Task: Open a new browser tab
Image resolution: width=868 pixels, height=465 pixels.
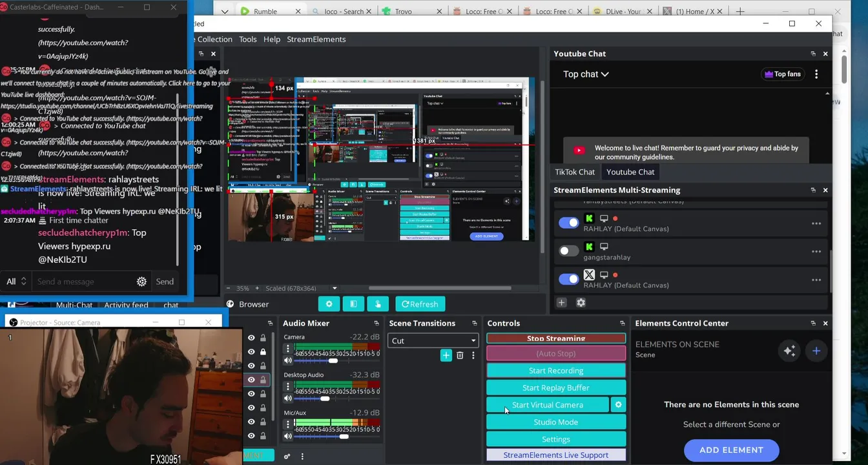Action: pos(740,12)
